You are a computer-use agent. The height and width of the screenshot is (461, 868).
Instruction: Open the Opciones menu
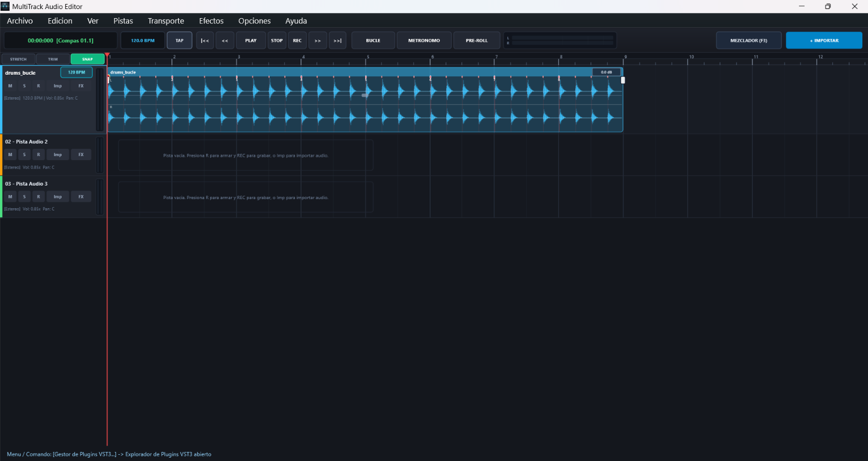(254, 21)
